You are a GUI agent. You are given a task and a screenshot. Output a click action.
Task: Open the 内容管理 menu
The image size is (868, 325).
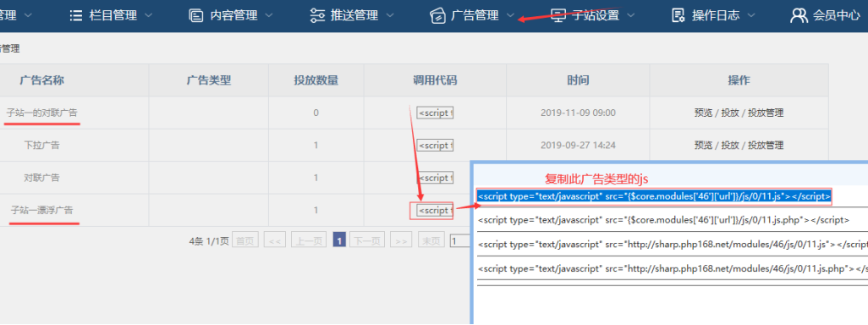(233, 15)
